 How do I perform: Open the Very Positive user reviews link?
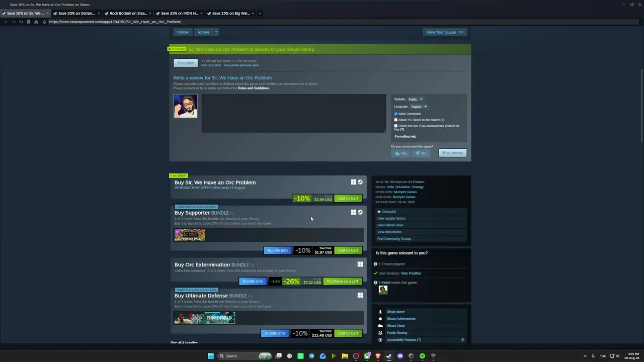click(411, 274)
